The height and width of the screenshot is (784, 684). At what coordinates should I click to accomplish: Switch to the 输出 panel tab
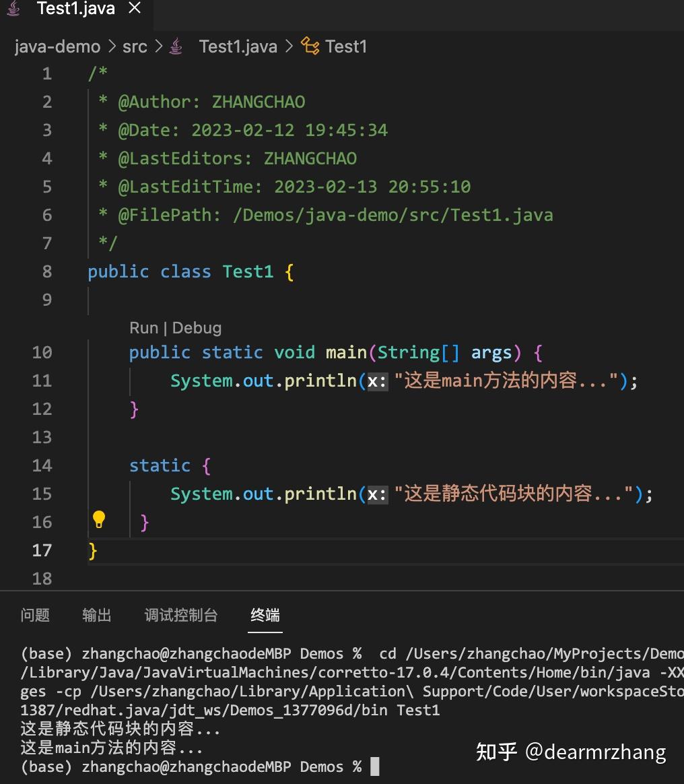point(96,615)
